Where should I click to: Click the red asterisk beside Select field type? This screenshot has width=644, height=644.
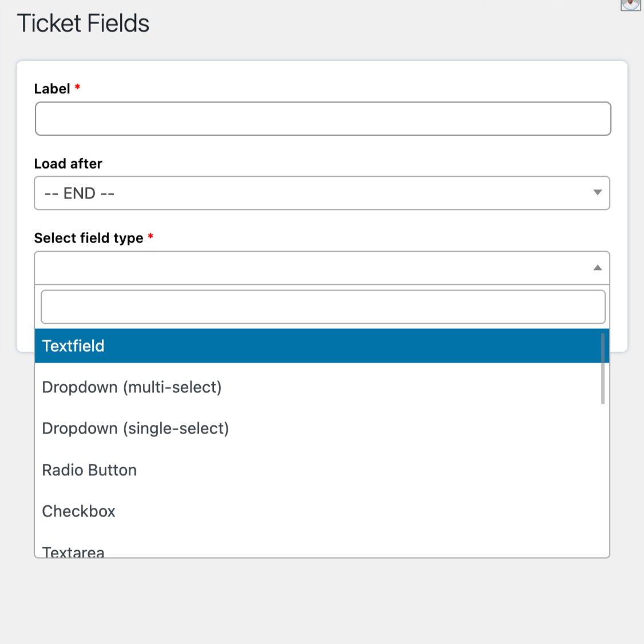[150, 236]
